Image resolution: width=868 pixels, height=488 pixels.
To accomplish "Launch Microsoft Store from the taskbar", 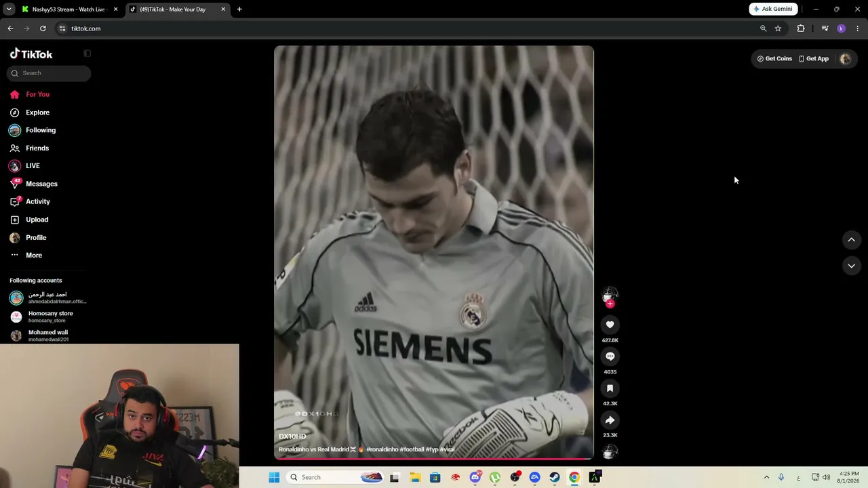I will point(435,477).
